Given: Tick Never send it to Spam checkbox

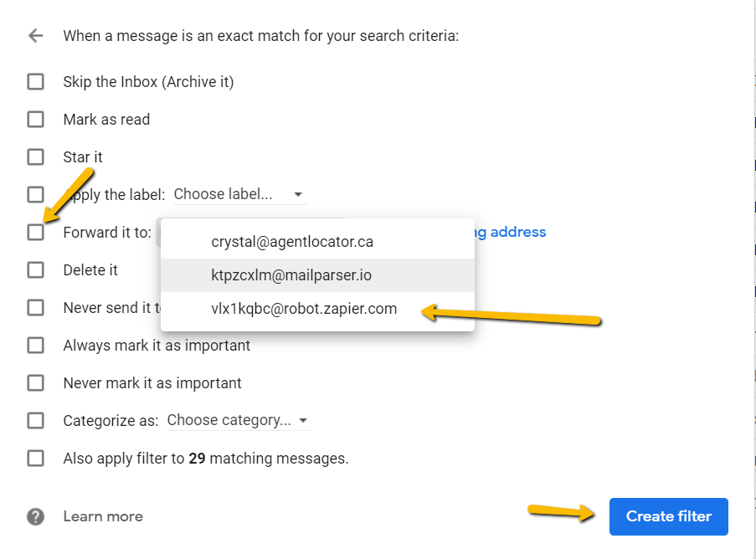Looking at the screenshot, I should (36, 307).
